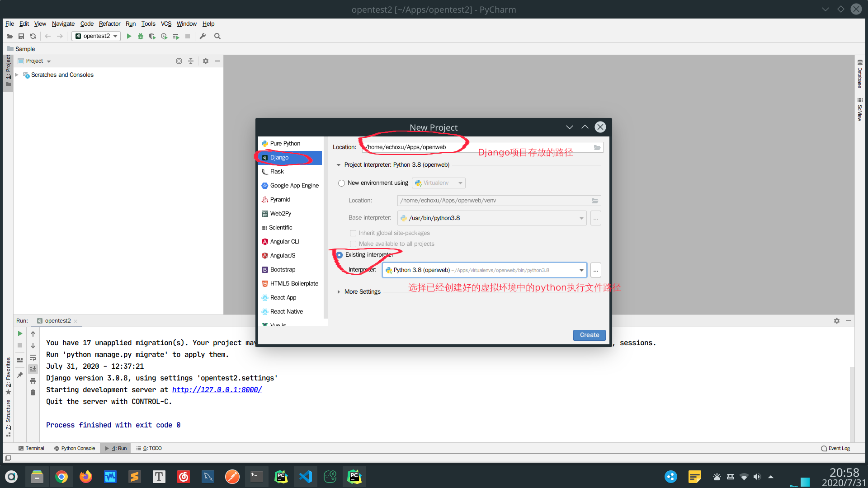The width and height of the screenshot is (868, 488).
Task: Click the locate target icon in Project panel
Action: [x=179, y=61]
